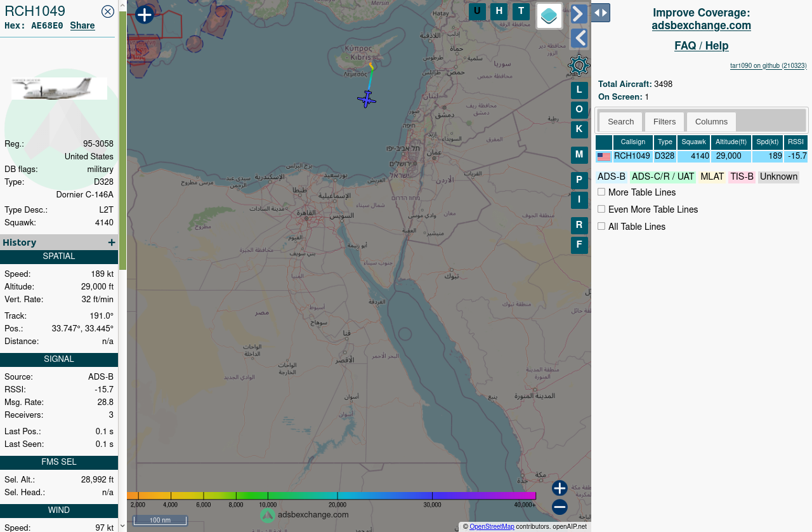This screenshot has width=812, height=532.
Task: Toggle the double-arrow sidebar width button
Action: click(x=601, y=13)
